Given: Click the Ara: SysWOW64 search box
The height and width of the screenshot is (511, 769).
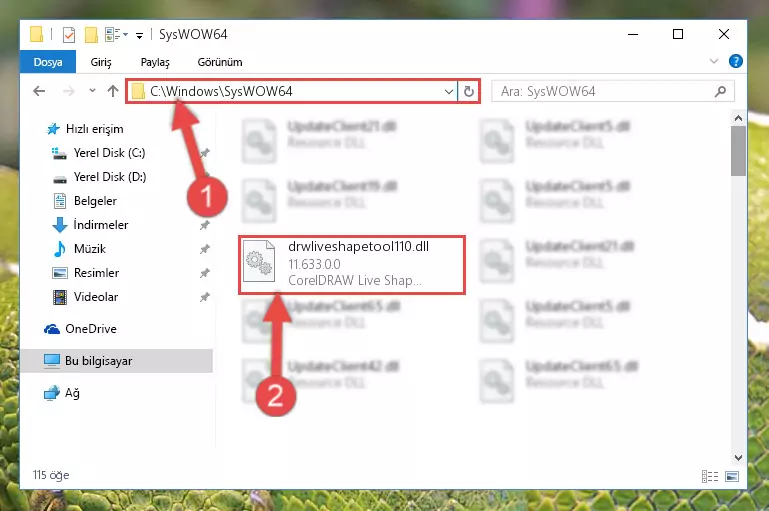Looking at the screenshot, I should pyautogui.click(x=613, y=91).
